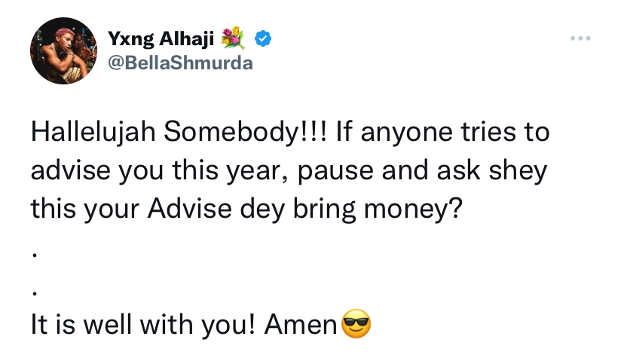Viewport: 624px width, 364px height.
Task: Click the word Somebody!!! in the tweet
Action: pos(245,132)
